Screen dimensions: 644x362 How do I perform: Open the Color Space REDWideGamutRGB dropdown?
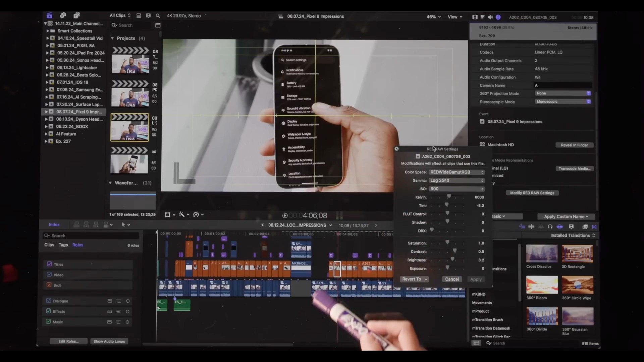457,172
